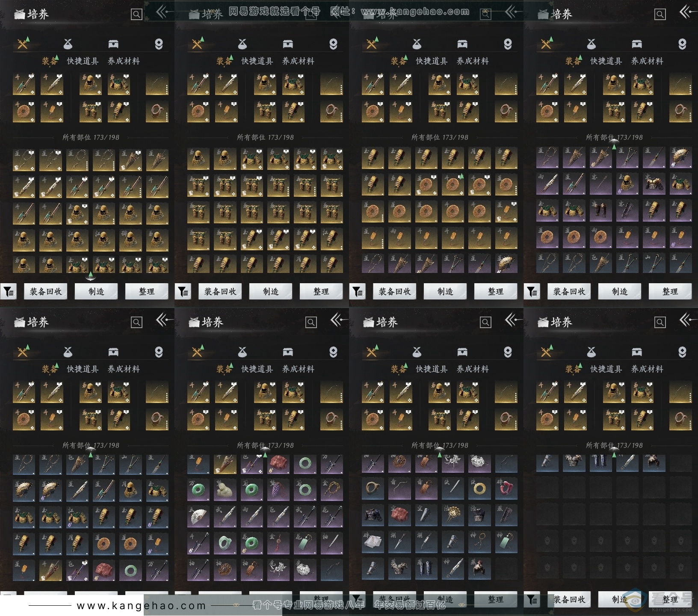Open filter icon in top second panel

[x=183, y=291]
